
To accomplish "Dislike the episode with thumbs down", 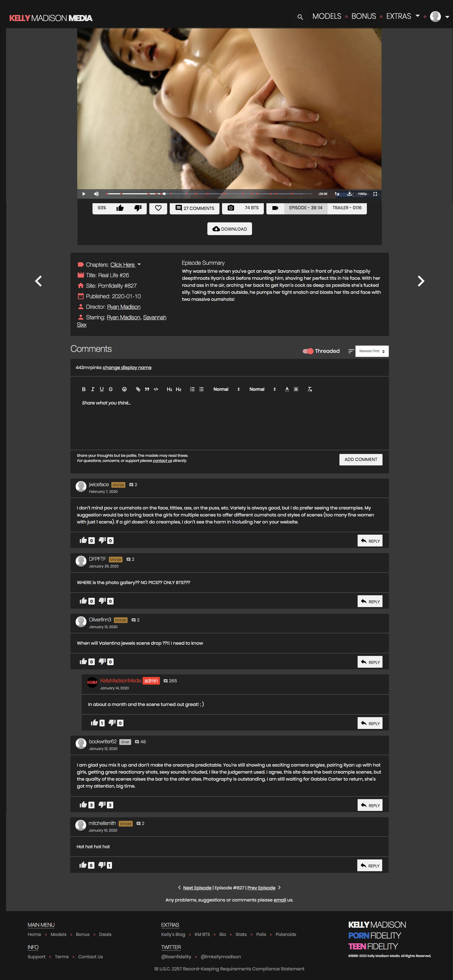I will pos(138,208).
